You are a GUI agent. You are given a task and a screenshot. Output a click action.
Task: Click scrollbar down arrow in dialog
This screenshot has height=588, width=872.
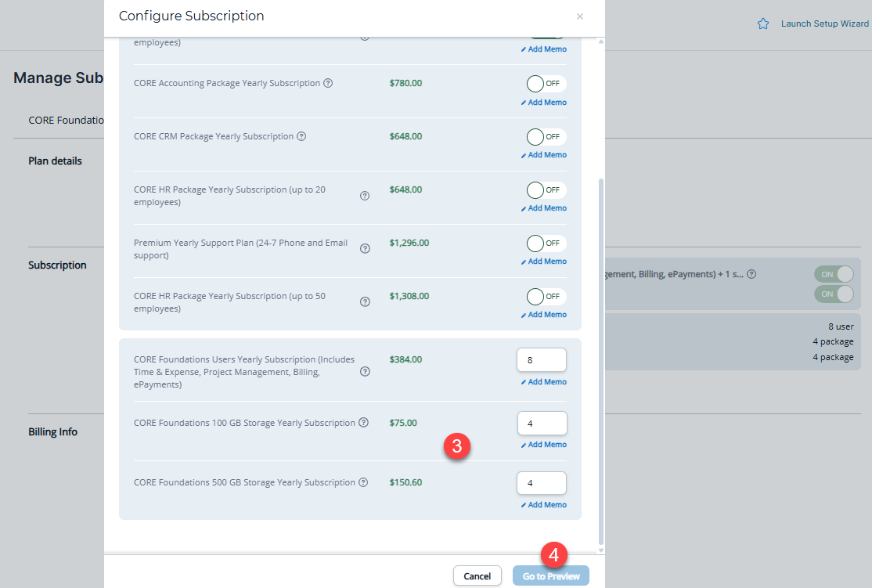point(600,550)
